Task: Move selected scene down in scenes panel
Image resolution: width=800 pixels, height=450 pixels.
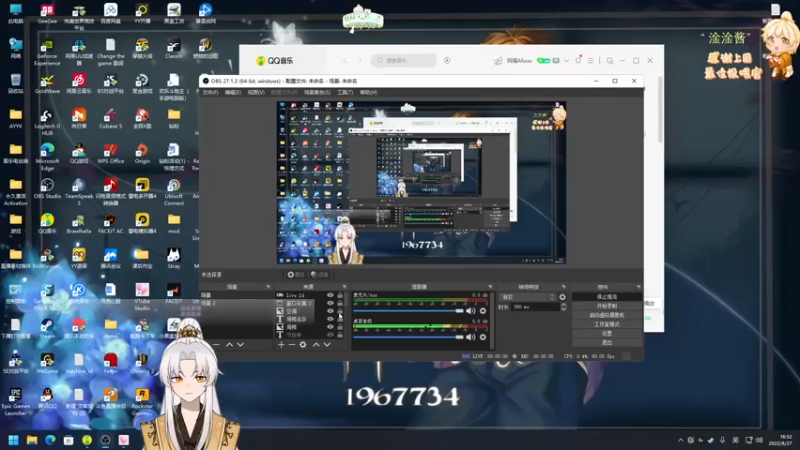Action: pos(240,345)
